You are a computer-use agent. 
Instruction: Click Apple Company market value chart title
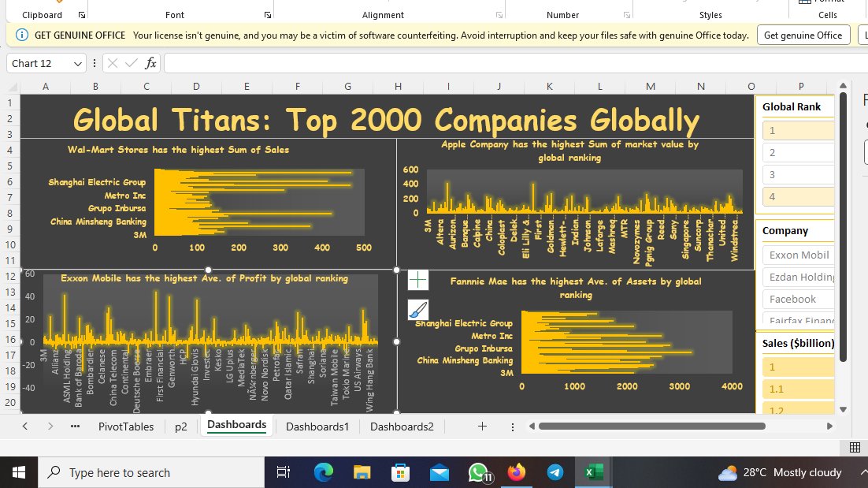pyautogui.click(x=569, y=151)
